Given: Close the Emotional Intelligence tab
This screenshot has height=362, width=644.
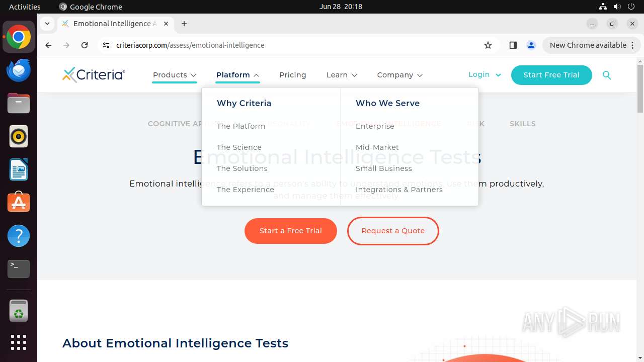Looking at the screenshot, I should [x=166, y=24].
